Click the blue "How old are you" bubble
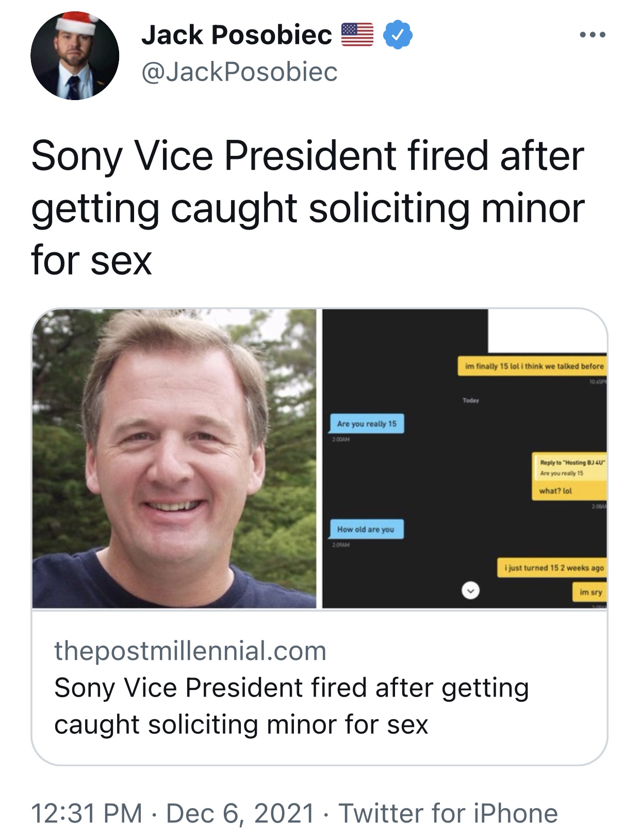 coord(366,529)
